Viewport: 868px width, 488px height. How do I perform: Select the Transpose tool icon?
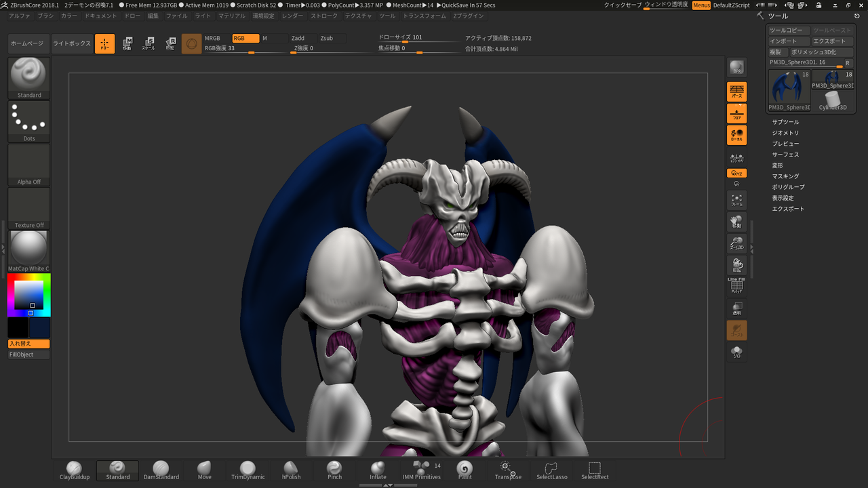(507, 470)
